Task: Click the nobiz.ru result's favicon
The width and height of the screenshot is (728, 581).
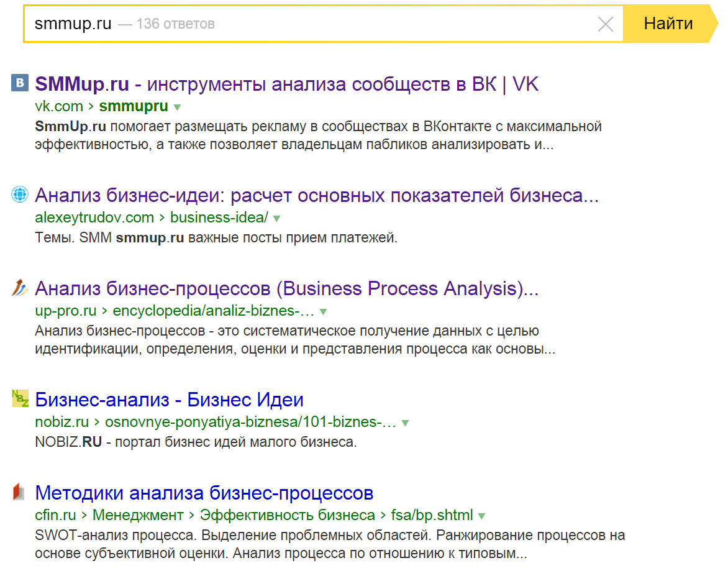Action: coord(19,400)
